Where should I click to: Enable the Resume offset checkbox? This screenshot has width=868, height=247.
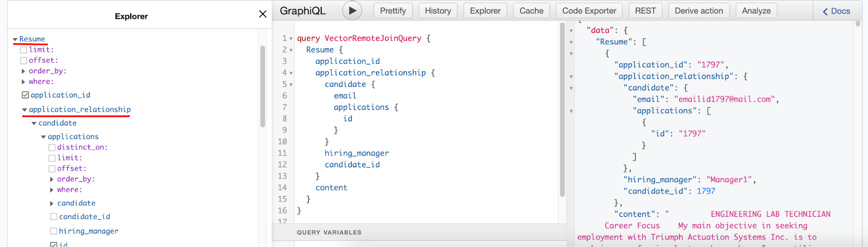click(24, 61)
